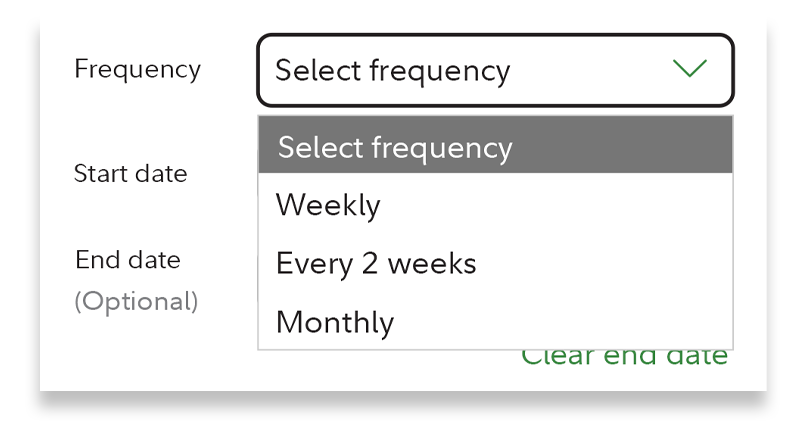Click the Clear end date link
The width and height of the screenshot is (807, 431).
pos(624,357)
